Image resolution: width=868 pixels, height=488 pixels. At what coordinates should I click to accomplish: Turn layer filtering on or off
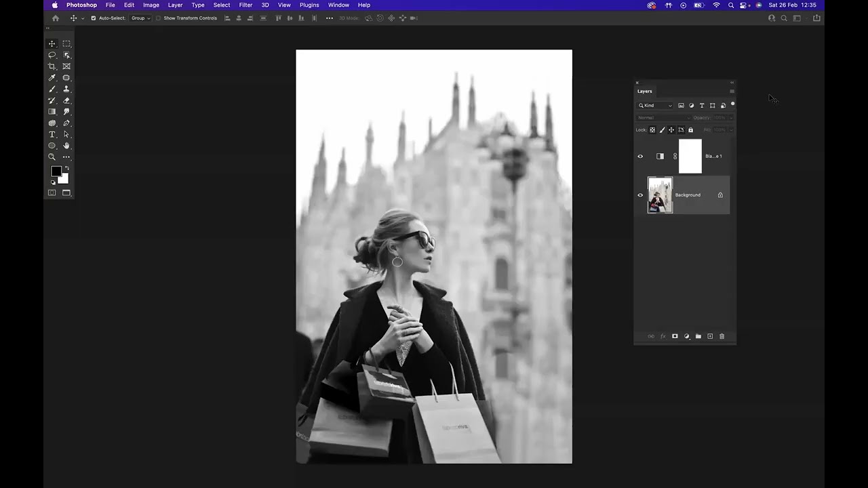[732, 104]
